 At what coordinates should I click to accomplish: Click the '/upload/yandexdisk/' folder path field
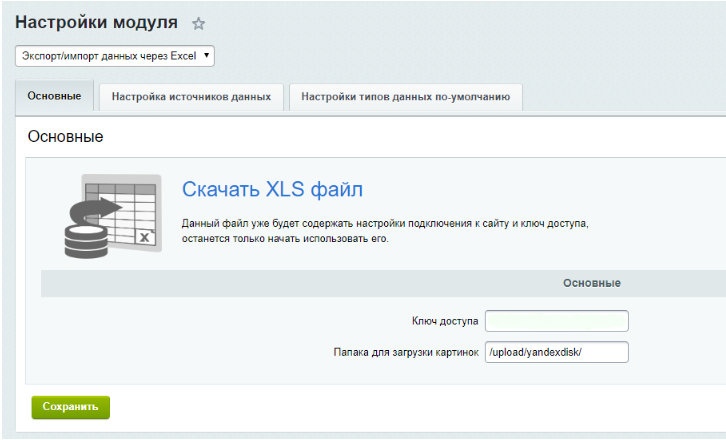pos(556,352)
